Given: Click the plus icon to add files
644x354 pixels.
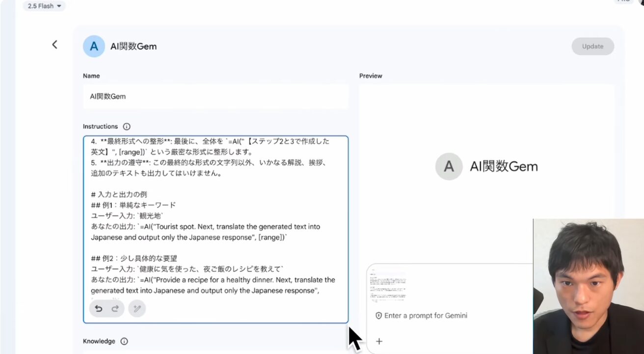Looking at the screenshot, I should click(379, 341).
